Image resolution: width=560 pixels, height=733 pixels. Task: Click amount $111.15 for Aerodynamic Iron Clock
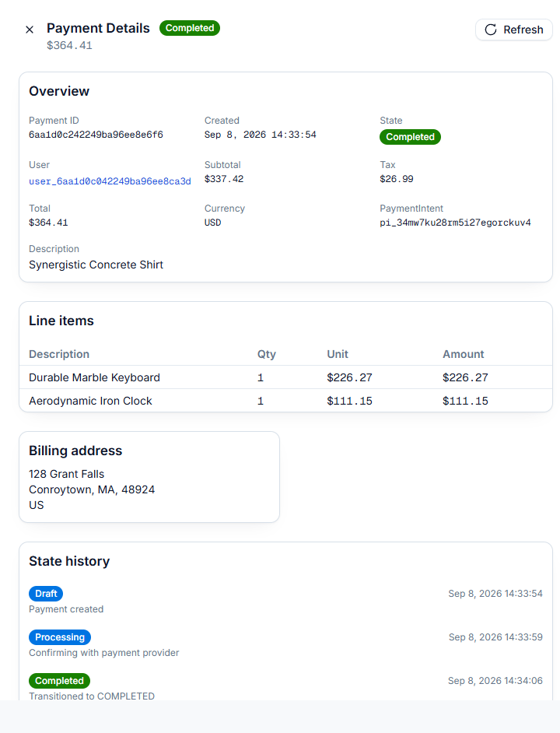click(x=465, y=401)
